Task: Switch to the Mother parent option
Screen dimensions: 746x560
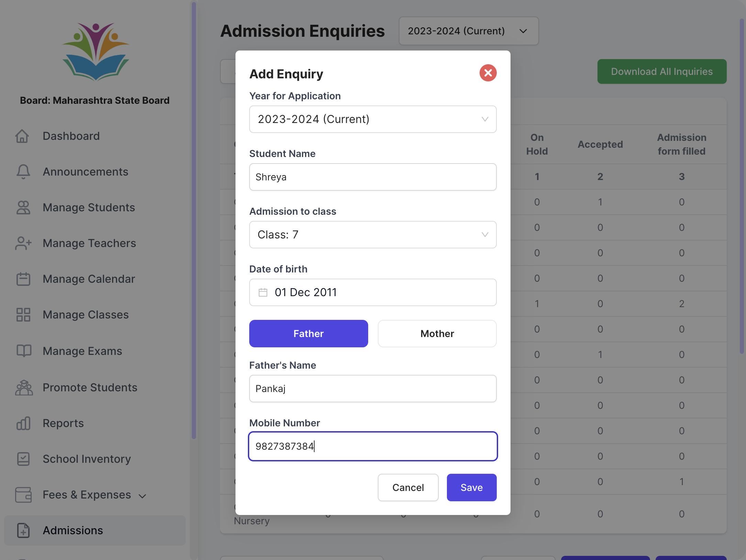Action: click(x=437, y=334)
